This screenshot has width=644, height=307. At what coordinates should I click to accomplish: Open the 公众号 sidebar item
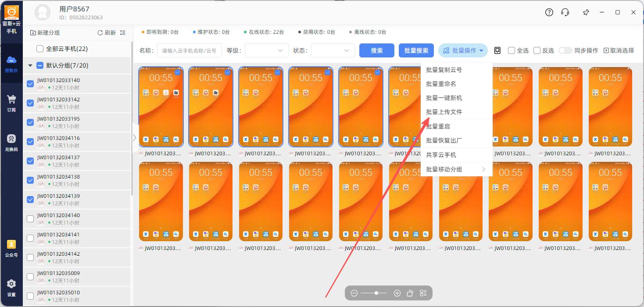tap(11, 248)
